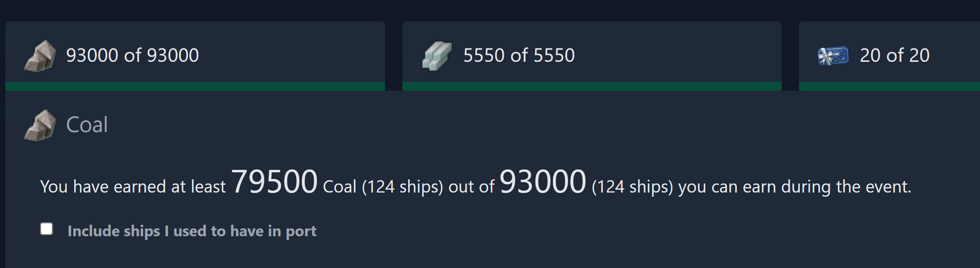Open the "93000 of 93000" coal tab
Viewport: 980px width, 268px height.
tap(132, 55)
